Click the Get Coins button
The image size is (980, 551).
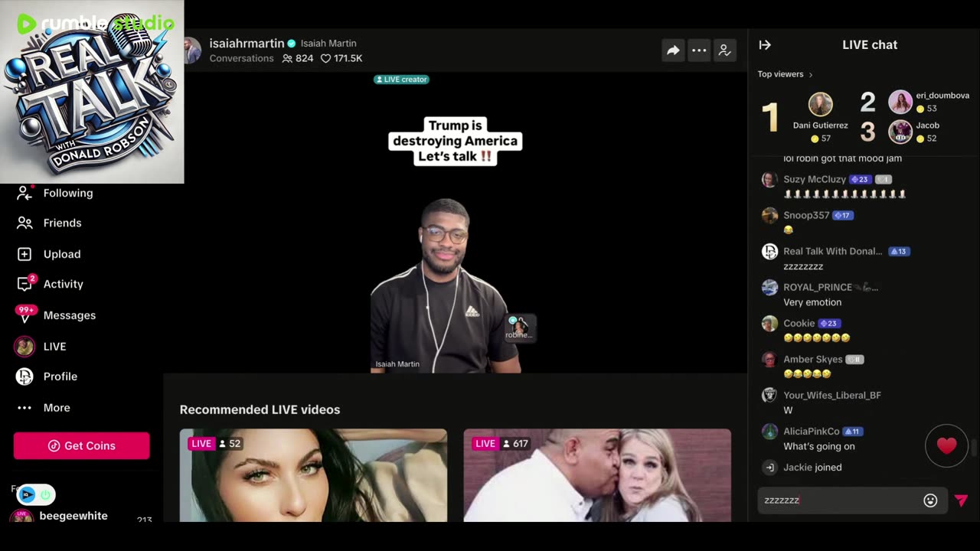(81, 445)
